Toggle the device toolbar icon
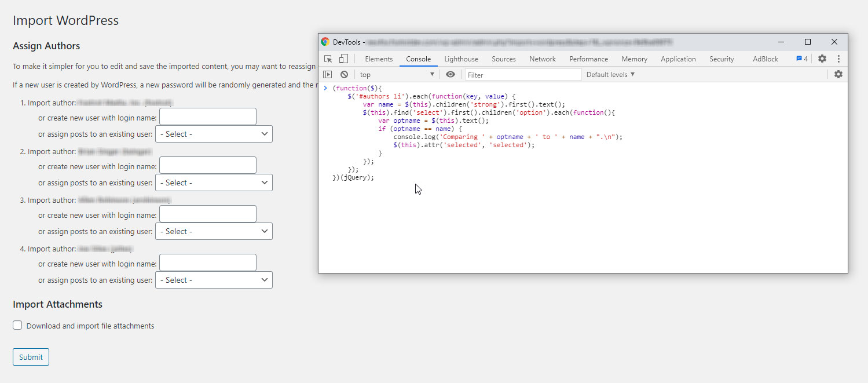Screen dimensions: 868x383 pos(343,59)
